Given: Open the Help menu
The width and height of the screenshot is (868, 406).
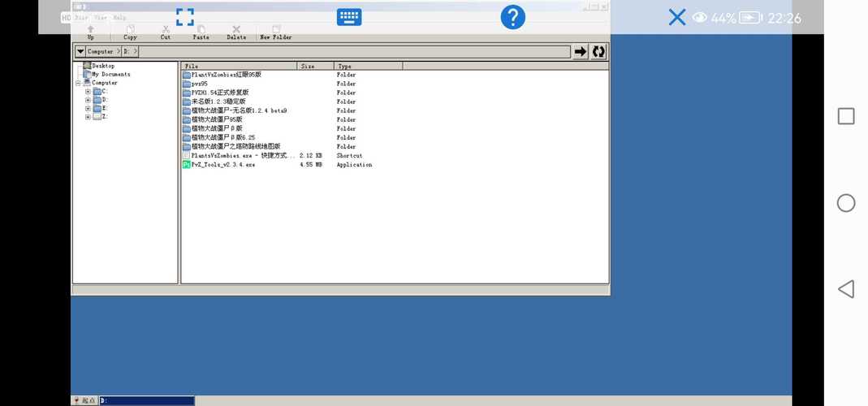Looking at the screenshot, I should tap(119, 18).
